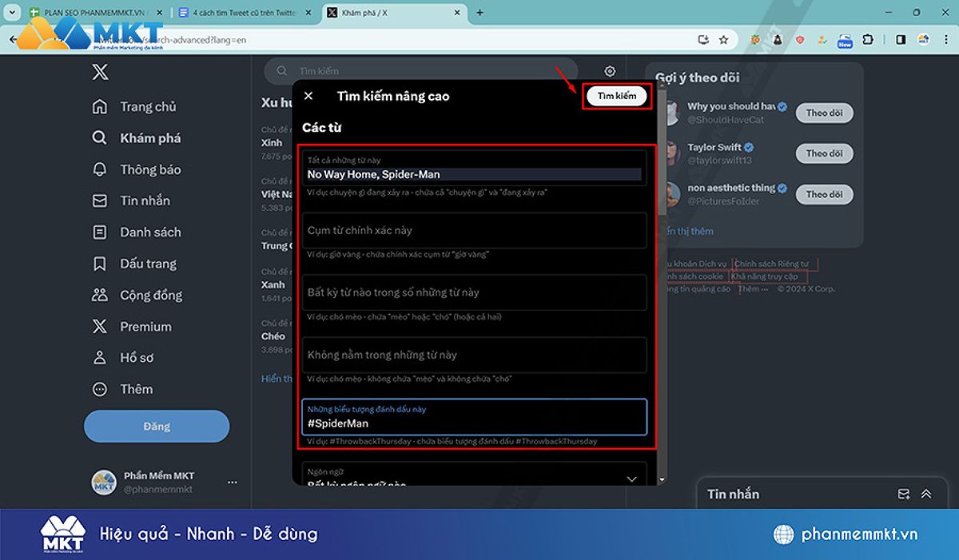
Task: Click the Chrome profile avatar icon
Action: coord(924,39)
